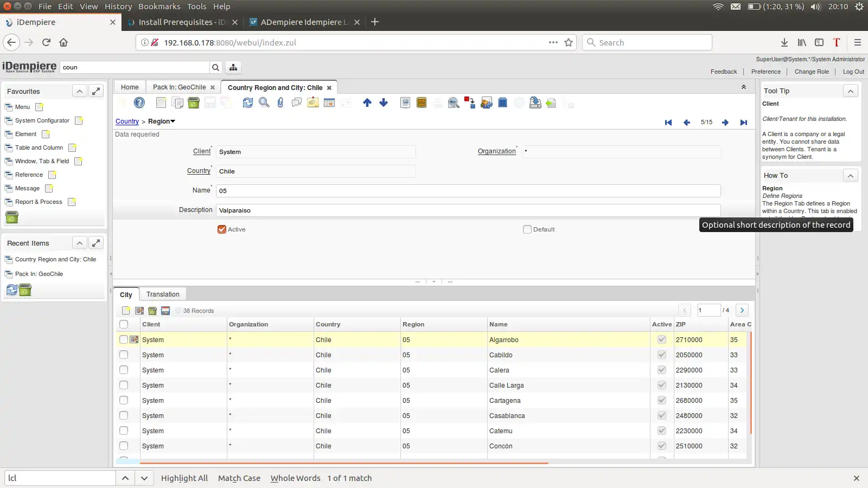The width and height of the screenshot is (868, 488).
Task: Click Save icon in City tab toolbar
Action: tap(165, 311)
